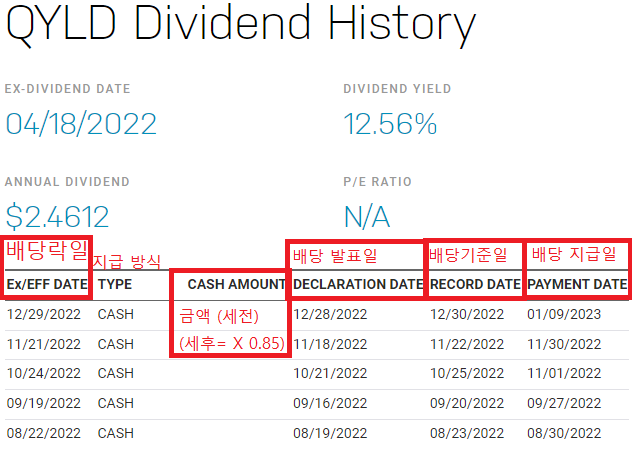Click CASH type in the 12/29/2022 row
This screenshot has height=449, width=632.
[116, 314]
